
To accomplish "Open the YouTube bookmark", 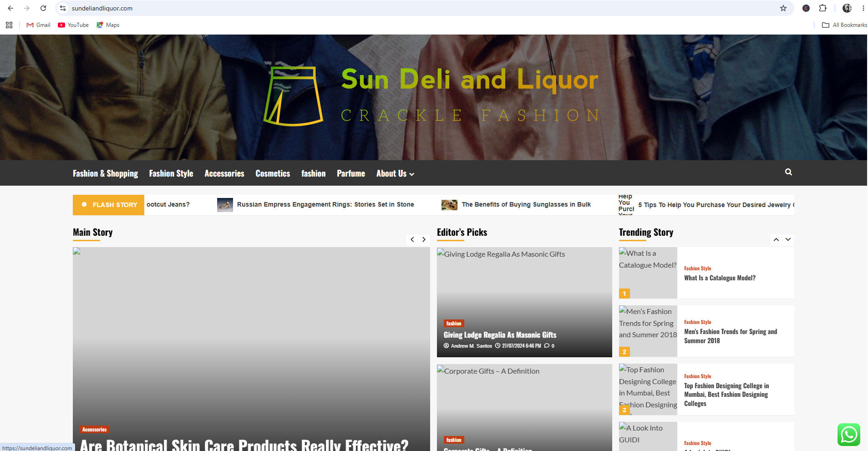I will [x=73, y=25].
